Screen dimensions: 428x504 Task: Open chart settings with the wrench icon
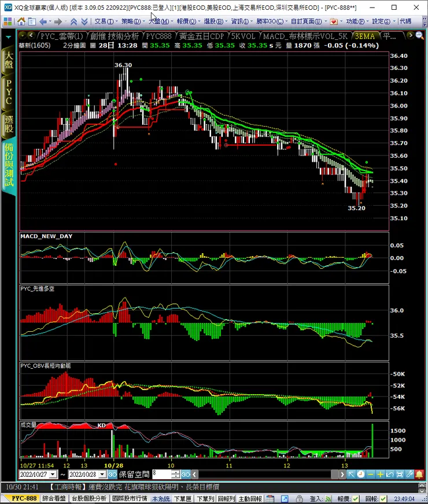(409, 474)
